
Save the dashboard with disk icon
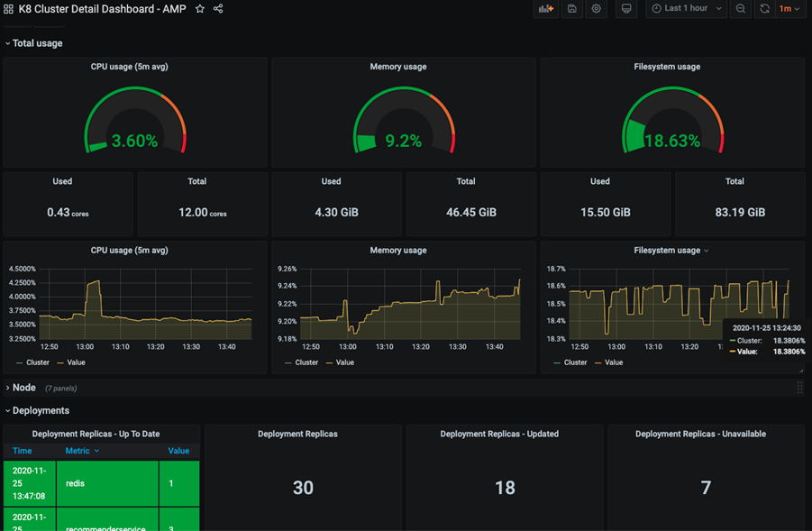(x=571, y=9)
